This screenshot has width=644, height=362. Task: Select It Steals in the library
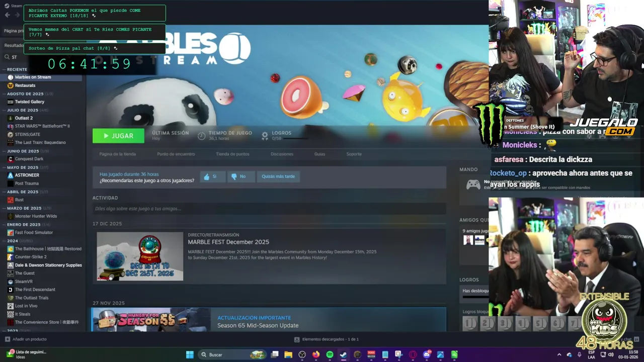pyautogui.click(x=23, y=314)
